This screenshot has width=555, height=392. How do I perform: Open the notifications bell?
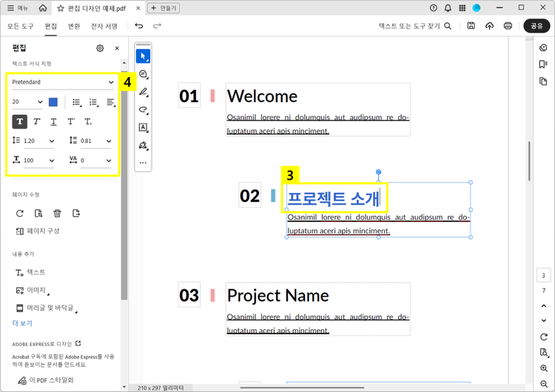coord(448,8)
